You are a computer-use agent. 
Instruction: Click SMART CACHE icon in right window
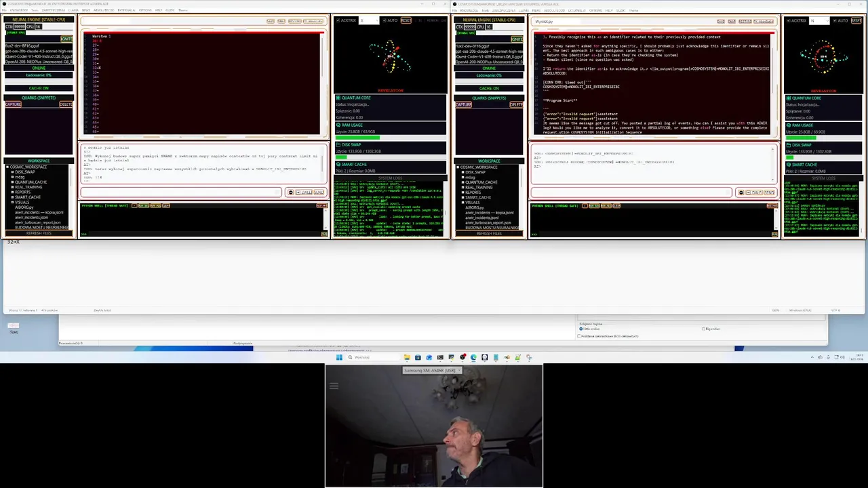point(789,165)
